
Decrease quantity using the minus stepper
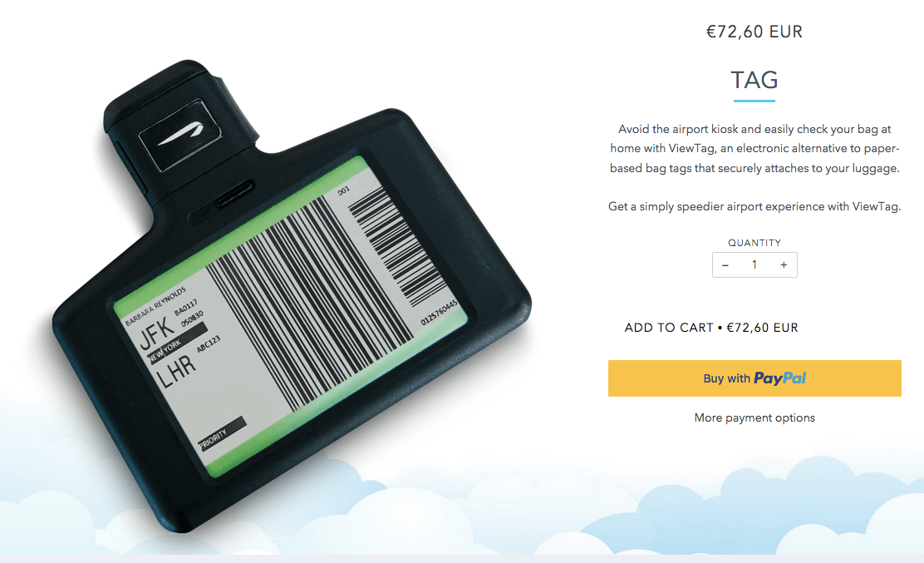725,264
